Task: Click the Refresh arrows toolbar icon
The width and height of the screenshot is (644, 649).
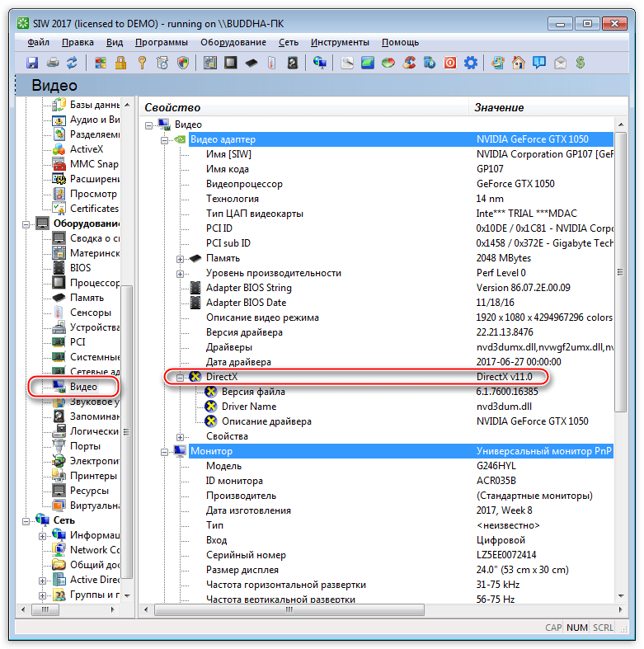Action: point(72,63)
